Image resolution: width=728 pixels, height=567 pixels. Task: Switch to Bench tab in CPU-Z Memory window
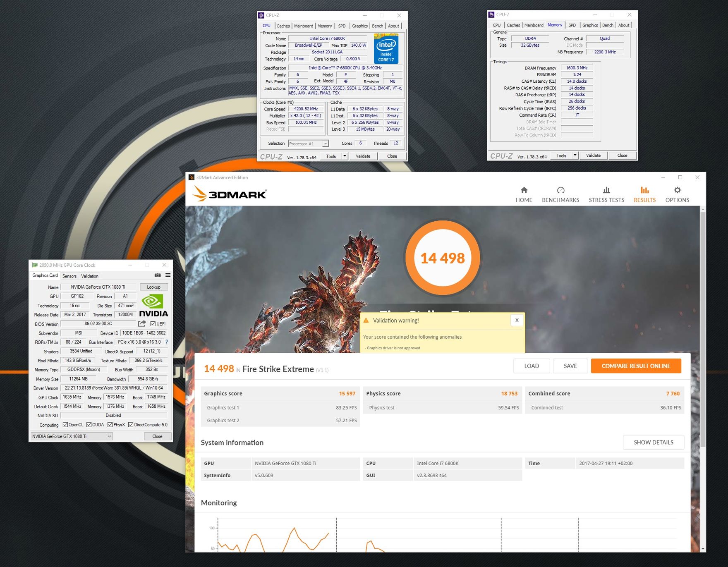(x=608, y=25)
